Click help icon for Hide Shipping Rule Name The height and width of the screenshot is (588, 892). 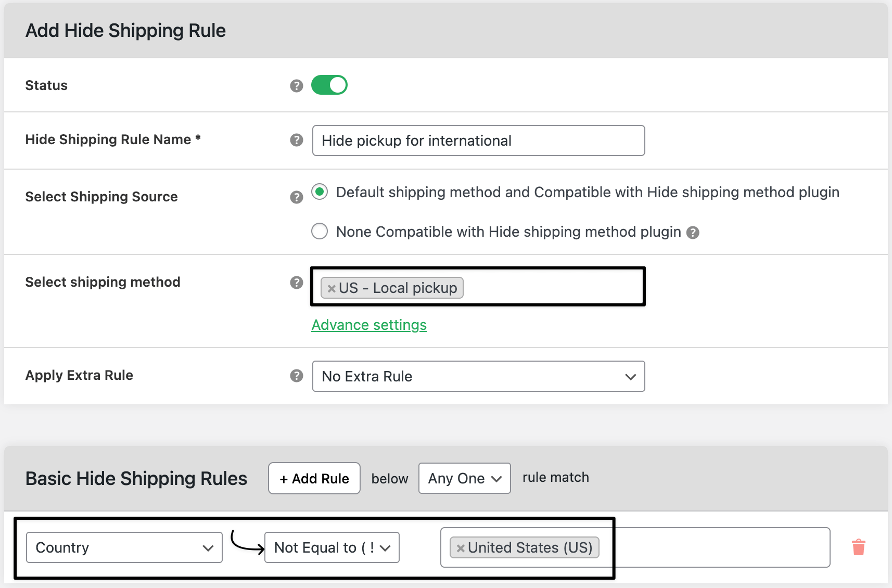pos(297,140)
